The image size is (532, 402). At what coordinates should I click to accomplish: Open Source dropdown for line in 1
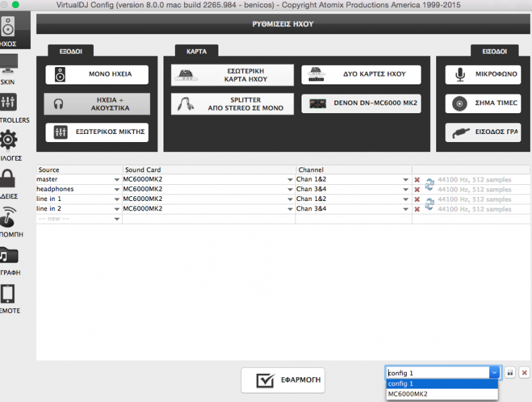coord(117,199)
